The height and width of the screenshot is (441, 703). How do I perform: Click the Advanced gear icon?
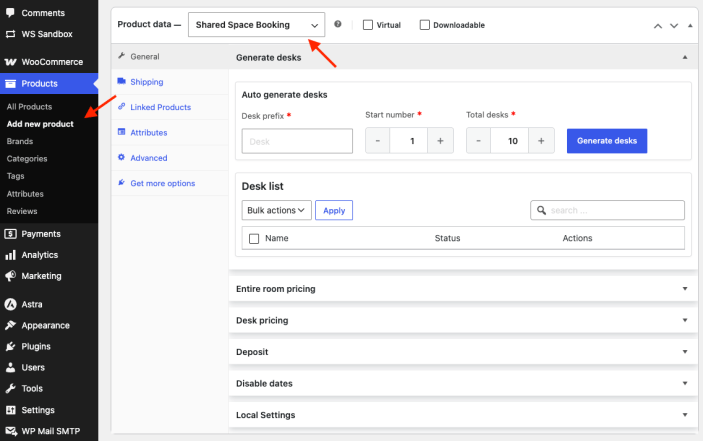(121, 157)
